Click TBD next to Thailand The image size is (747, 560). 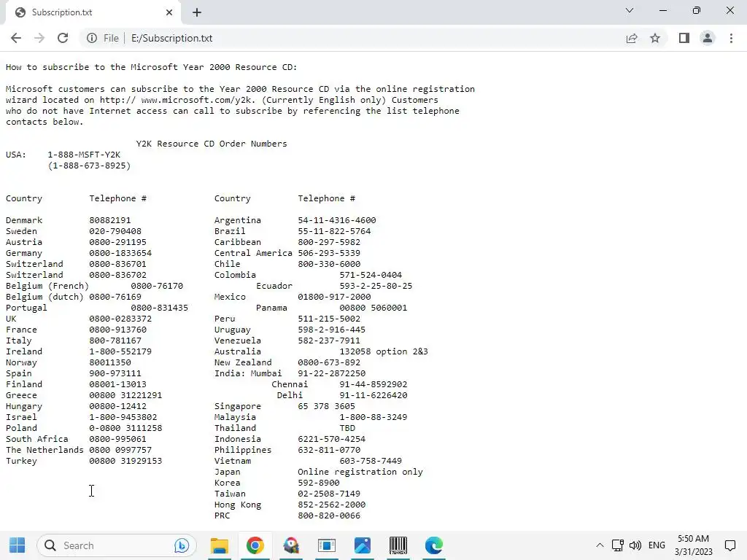347,429
